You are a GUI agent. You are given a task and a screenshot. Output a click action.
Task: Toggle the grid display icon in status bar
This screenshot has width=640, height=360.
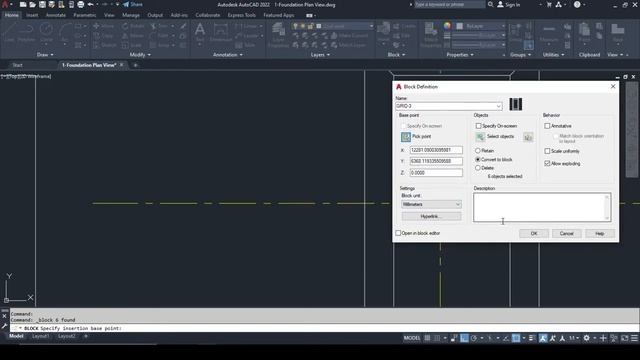[x=427, y=338]
